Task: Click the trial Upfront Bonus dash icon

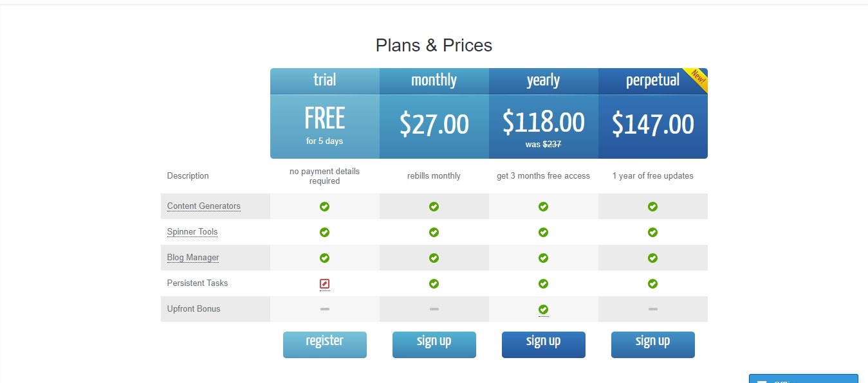Action: pyautogui.click(x=325, y=309)
